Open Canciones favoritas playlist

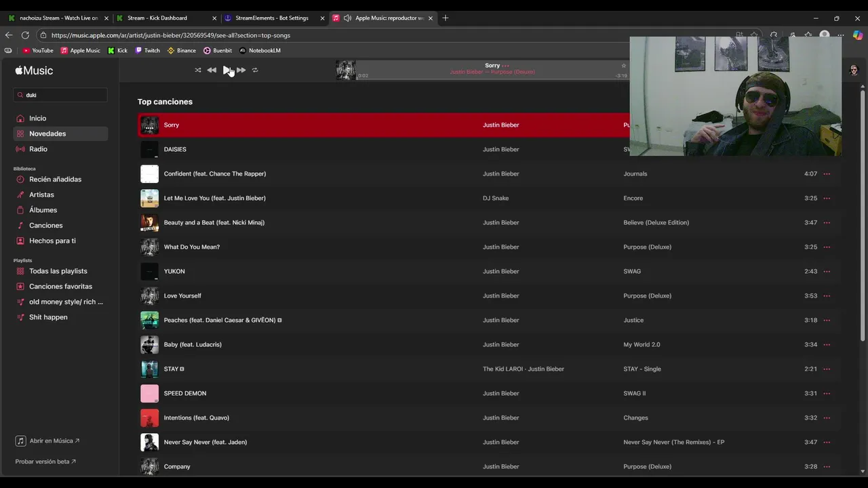pyautogui.click(x=60, y=286)
